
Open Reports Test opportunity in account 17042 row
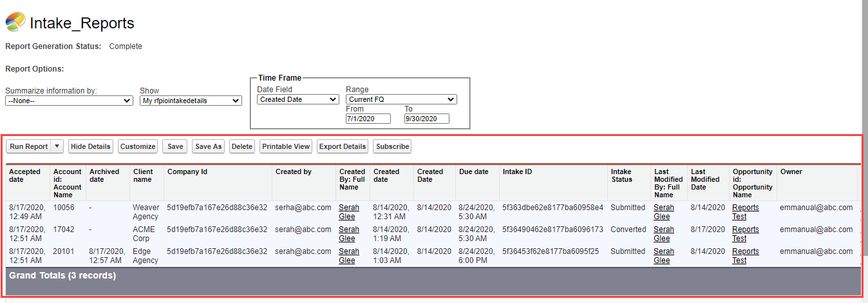pyautogui.click(x=746, y=234)
